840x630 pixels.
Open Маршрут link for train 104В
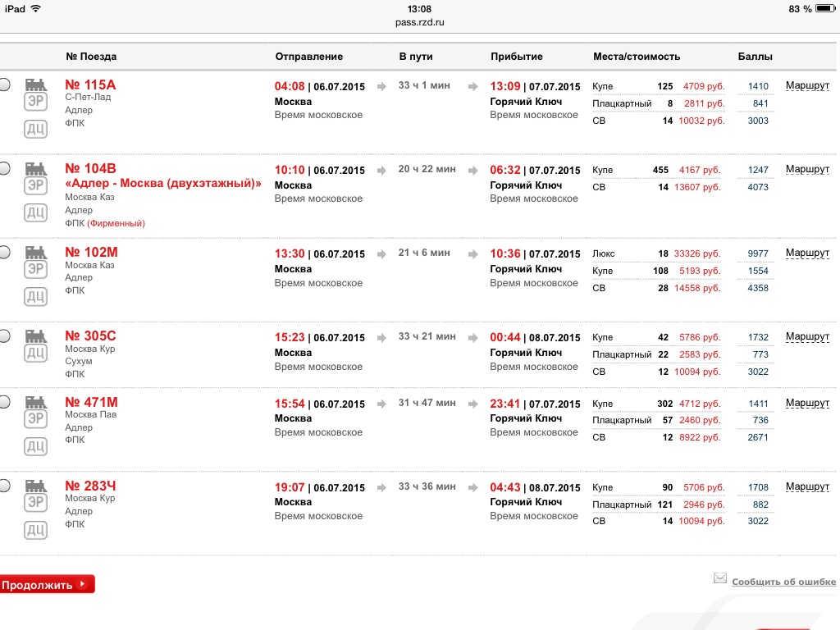[807, 169]
